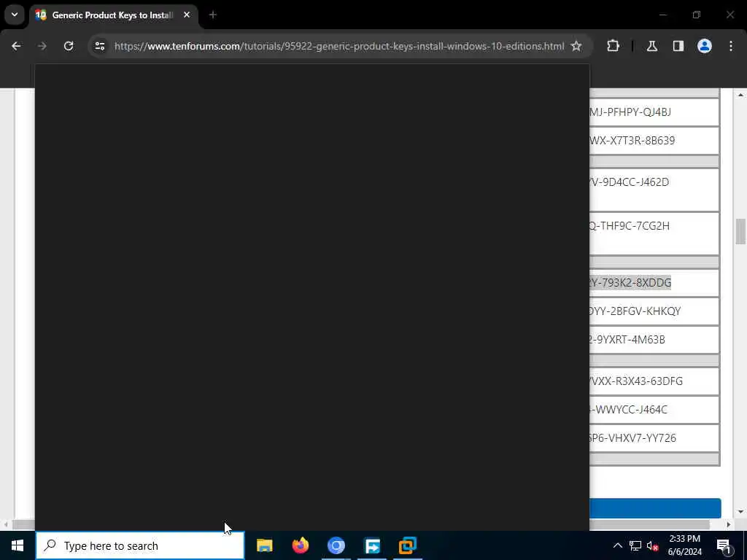This screenshot has height=560, width=747.
Task: Open the VirtualBox-like taskbar app
Action: pyautogui.click(x=408, y=545)
